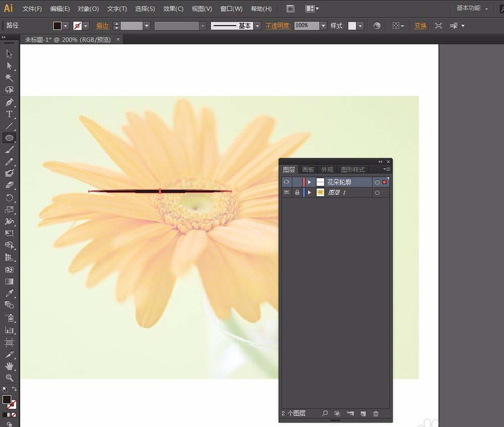This screenshot has height=427, width=504.
Task: Select the Shape Builder tool
Action: (9, 246)
